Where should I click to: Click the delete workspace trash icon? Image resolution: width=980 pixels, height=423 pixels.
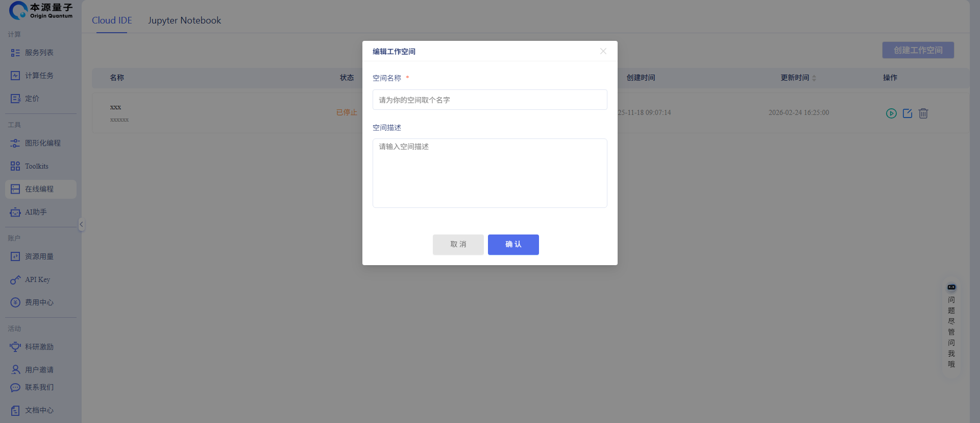(x=923, y=113)
